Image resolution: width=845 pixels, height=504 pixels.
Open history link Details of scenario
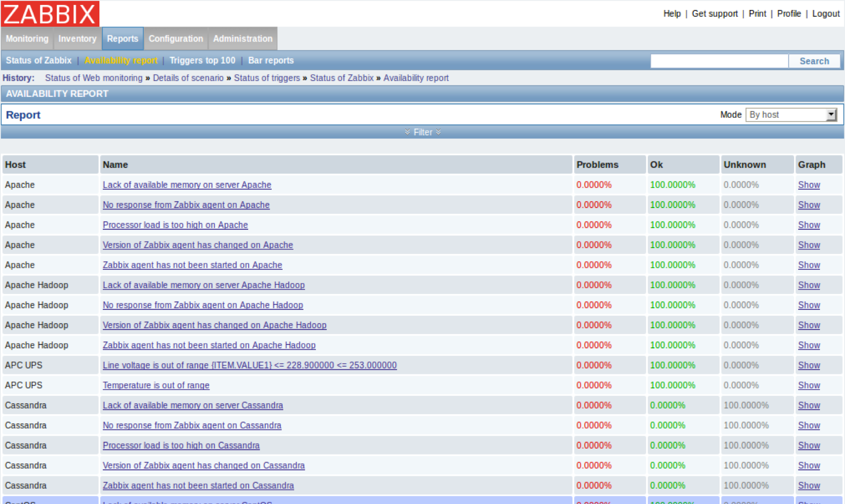click(188, 78)
